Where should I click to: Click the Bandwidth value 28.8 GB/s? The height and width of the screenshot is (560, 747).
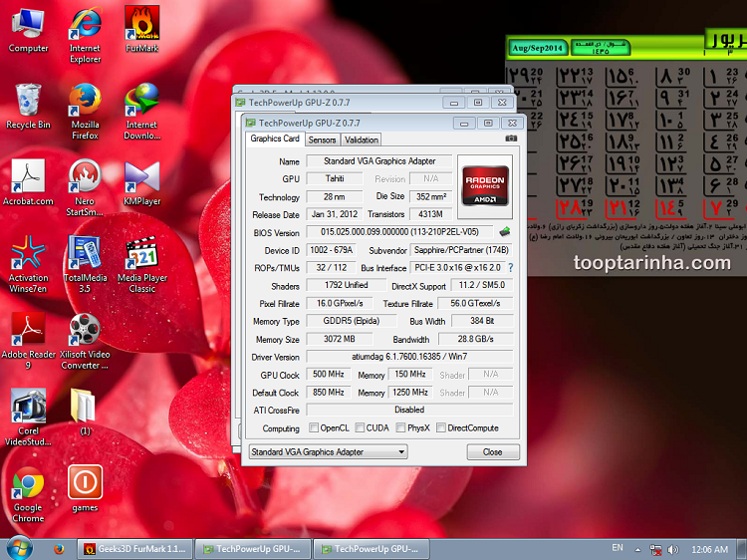pos(475,339)
